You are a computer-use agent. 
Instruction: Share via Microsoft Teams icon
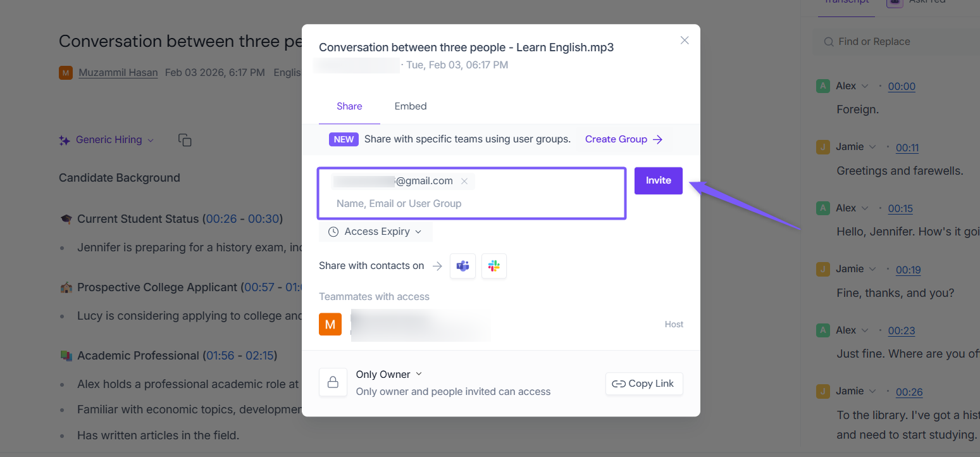tap(462, 266)
